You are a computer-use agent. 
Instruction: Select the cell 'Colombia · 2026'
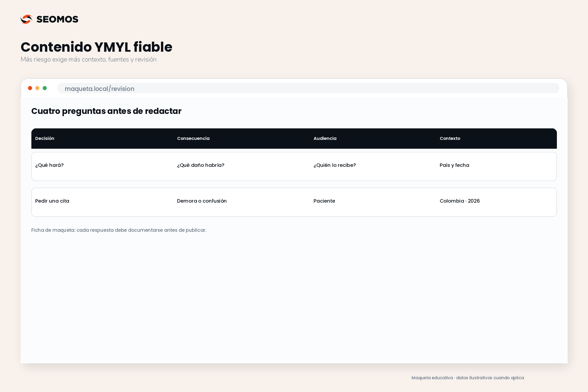[x=460, y=201]
